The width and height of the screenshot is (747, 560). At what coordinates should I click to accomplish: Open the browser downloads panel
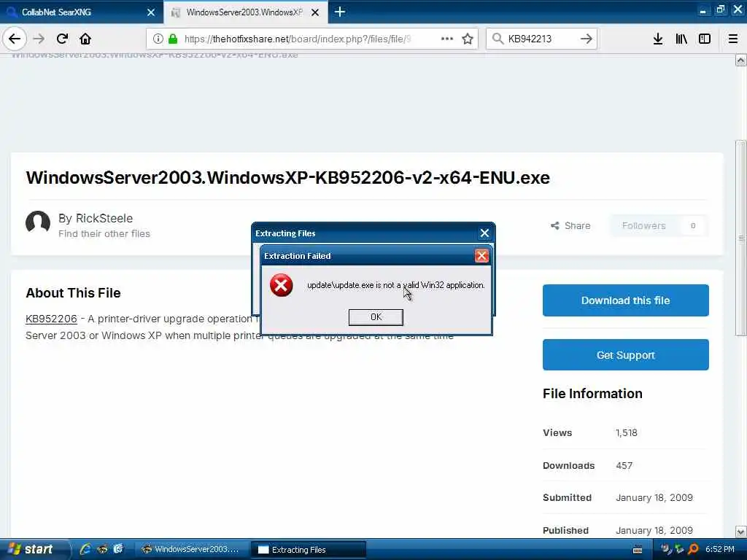(657, 39)
